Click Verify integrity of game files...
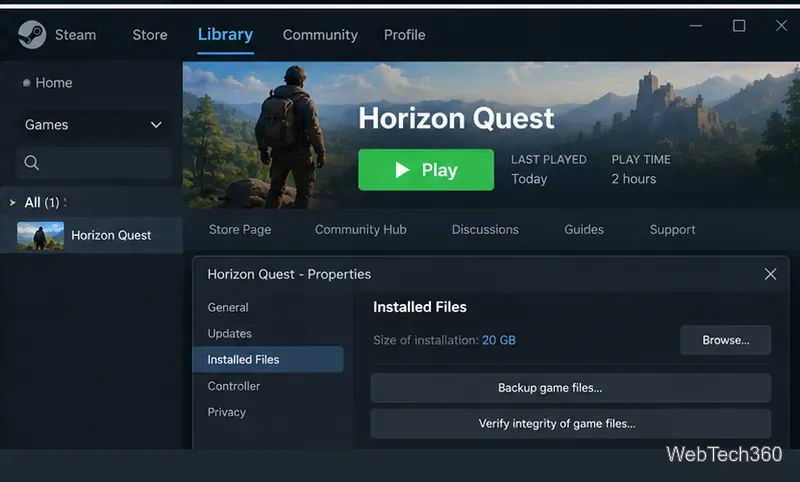 pyautogui.click(x=570, y=423)
